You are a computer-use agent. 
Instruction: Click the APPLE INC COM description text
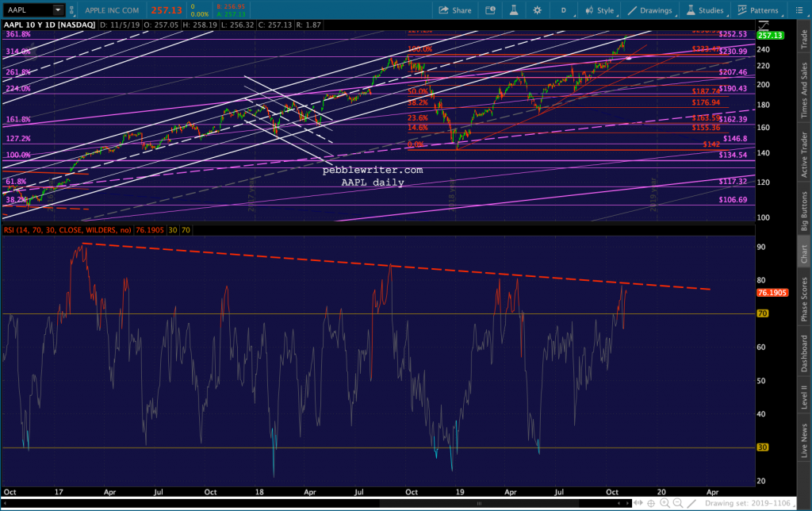[x=112, y=10]
